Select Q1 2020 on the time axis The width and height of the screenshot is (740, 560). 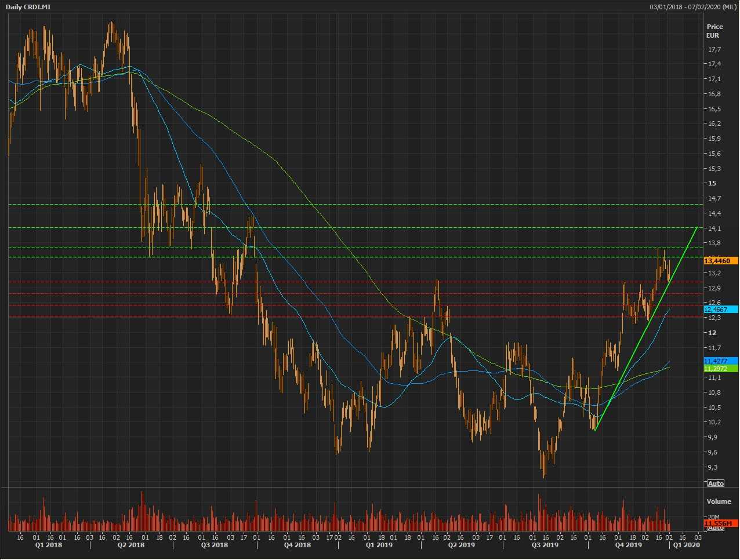[687, 545]
